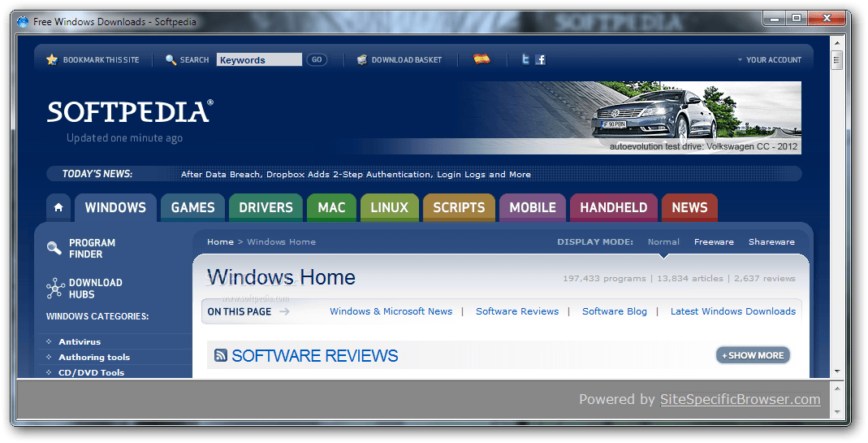
Task: Click the footer panel scrollbar down arrow
Action: click(x=837, y=412)
